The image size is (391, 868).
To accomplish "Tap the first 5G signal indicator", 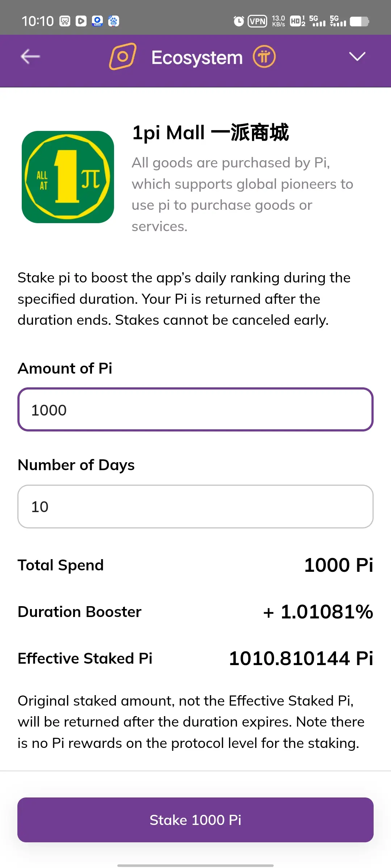I will click(317, 21).
